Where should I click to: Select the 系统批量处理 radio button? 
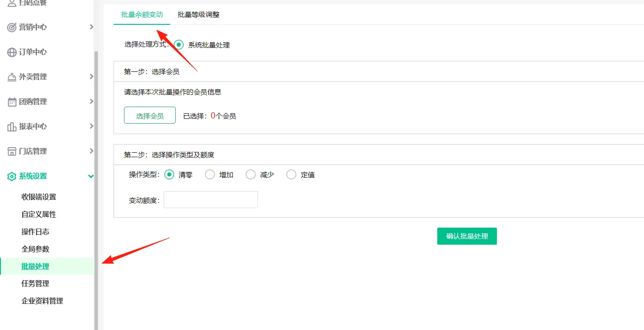pos(179,45)
